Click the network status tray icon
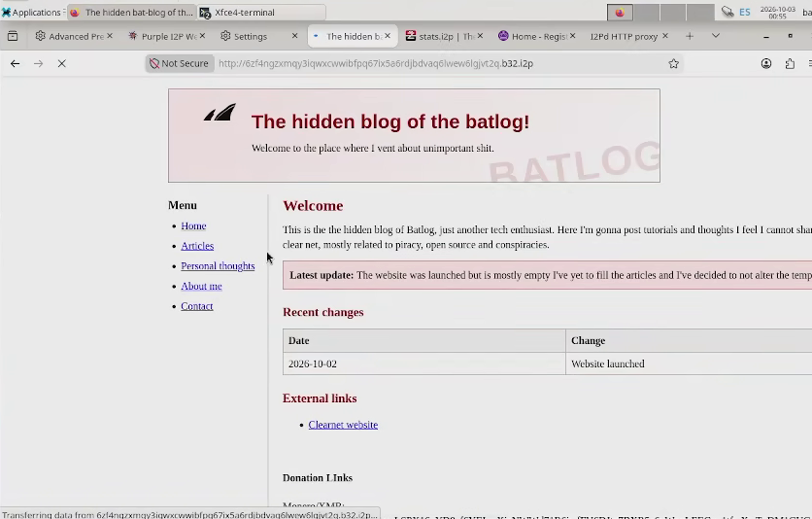The image size is (812, 519). pyautogui.click(x=727, y=12)
